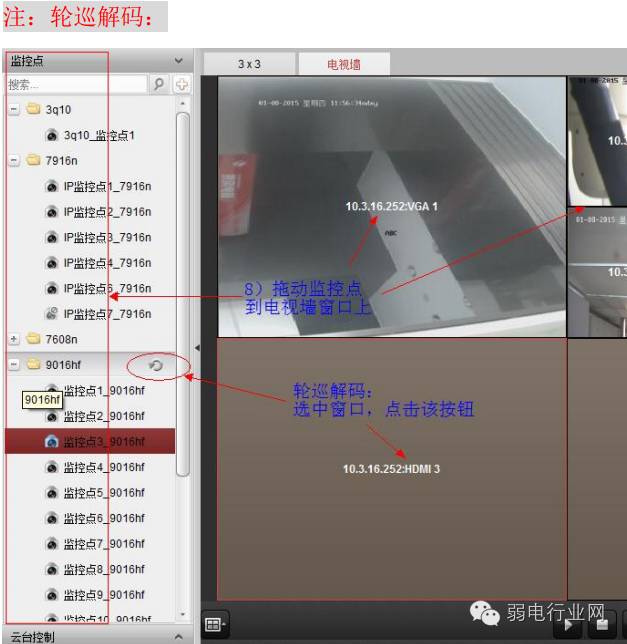Switch to the 电视墙 tab
This screenshot has width=627, height=644.
344,64
